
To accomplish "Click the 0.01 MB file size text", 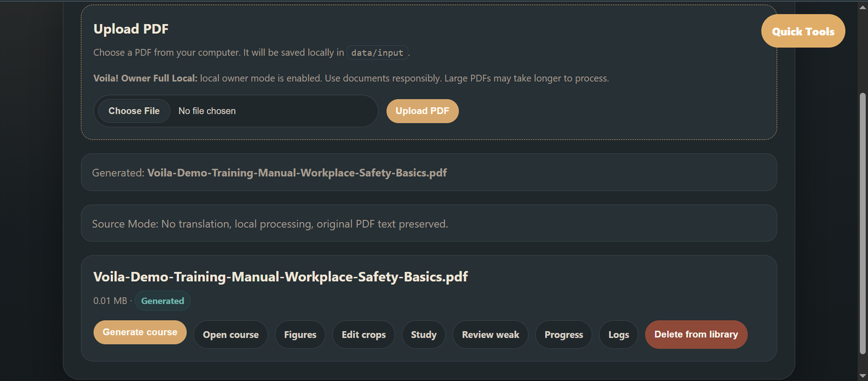I will (110, 301).
